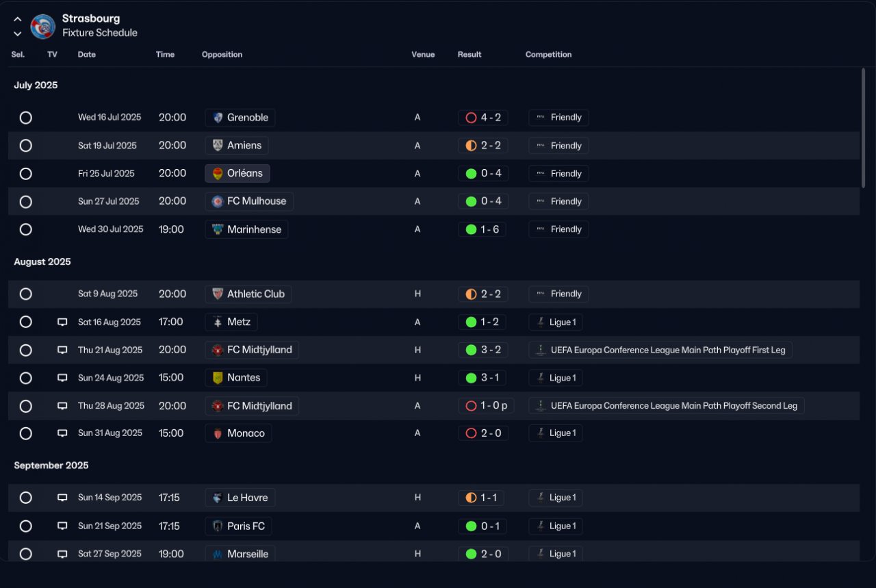Sort by the Competition column header
This screenshot has height=588, width=876.
tap(548, 55)
